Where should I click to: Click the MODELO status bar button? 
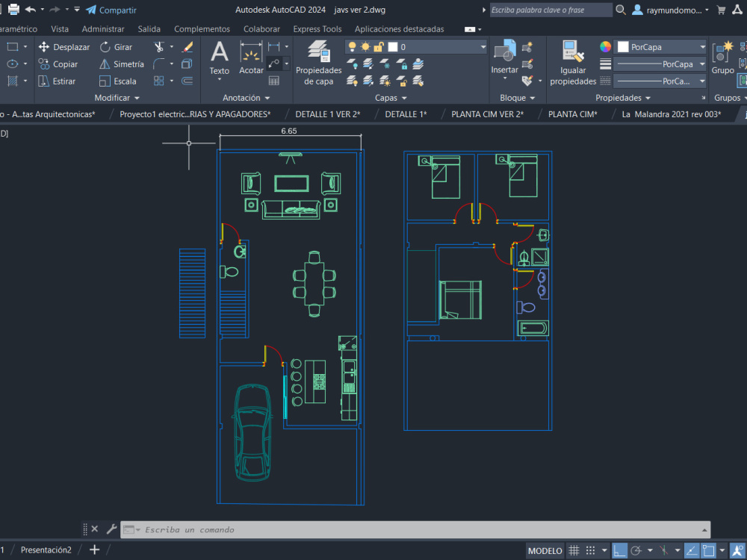(x=545, y=550)
